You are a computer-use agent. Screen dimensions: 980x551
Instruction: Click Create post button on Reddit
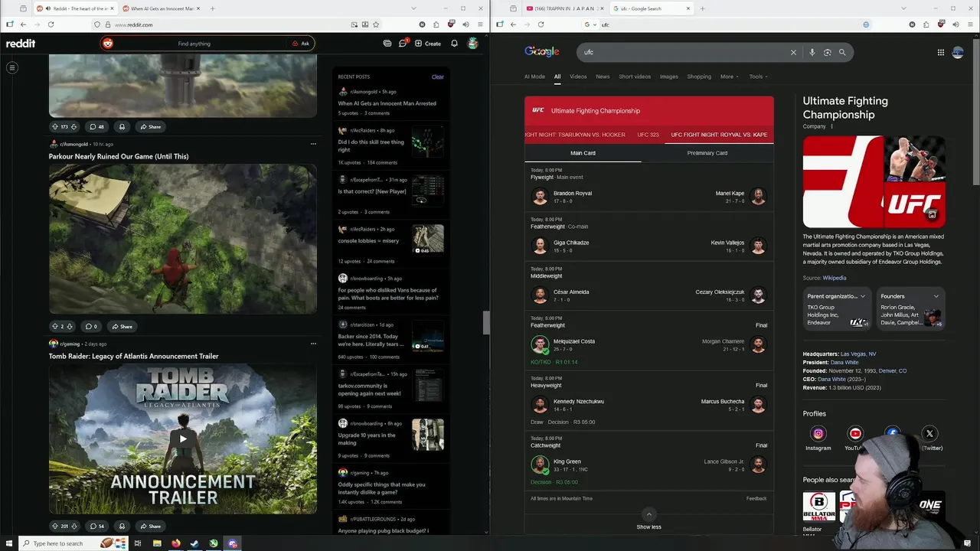[428, 44]
